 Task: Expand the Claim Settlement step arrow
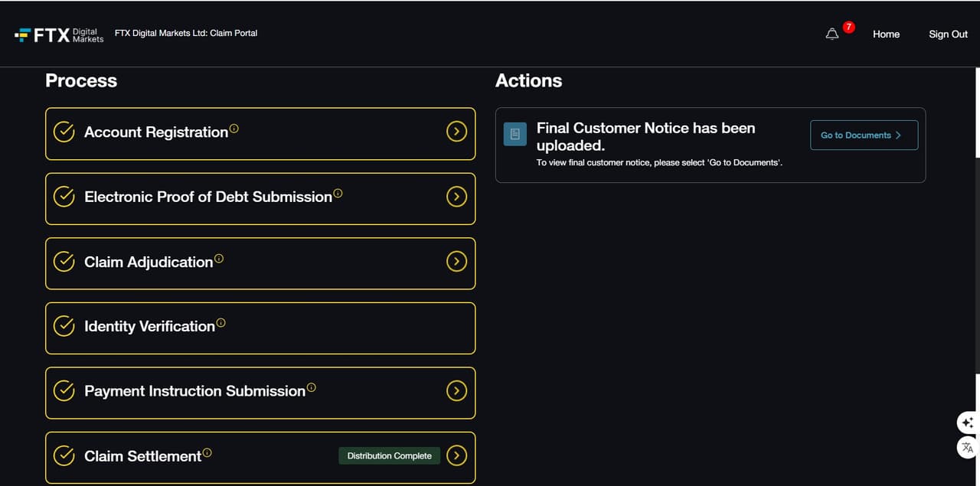(x=456, y=456)
